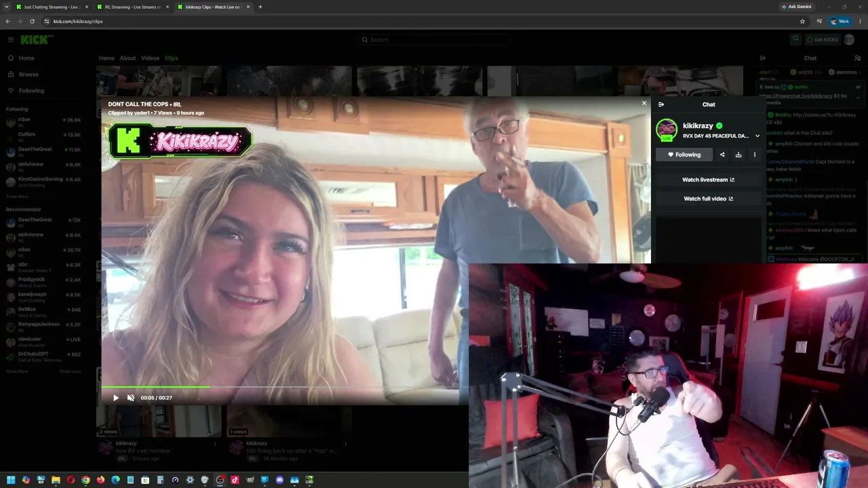Image resolution: width=868 pixels, height=488 pixels.
Task: Bookmark this page with star icon
Action: point(802,21)
